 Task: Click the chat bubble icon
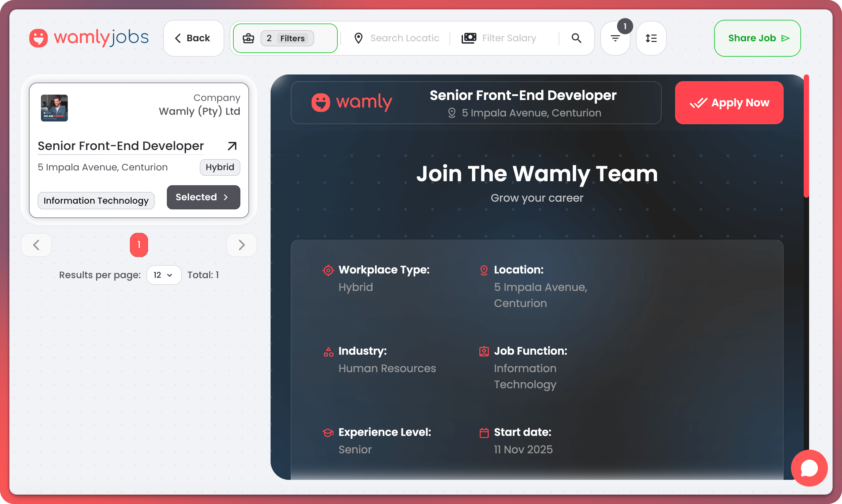[809, 468]
